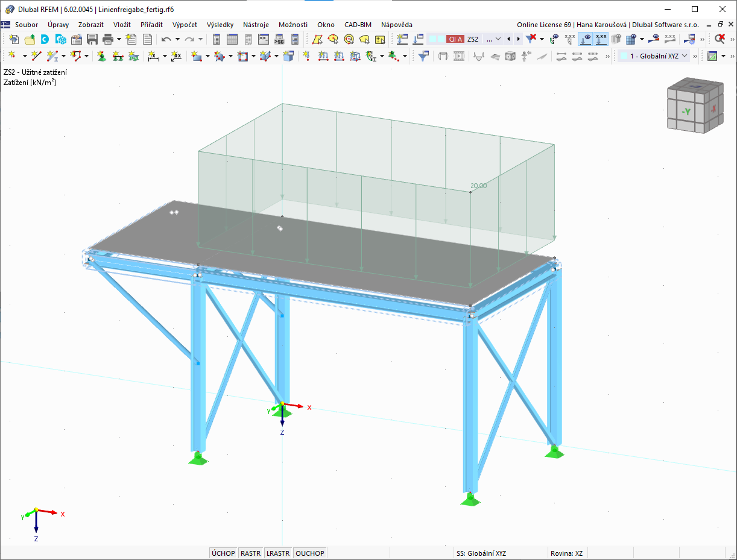This screenshot has height=560, width=737.
Task: Open the Úpravy menu
Action: coord(59,25)
